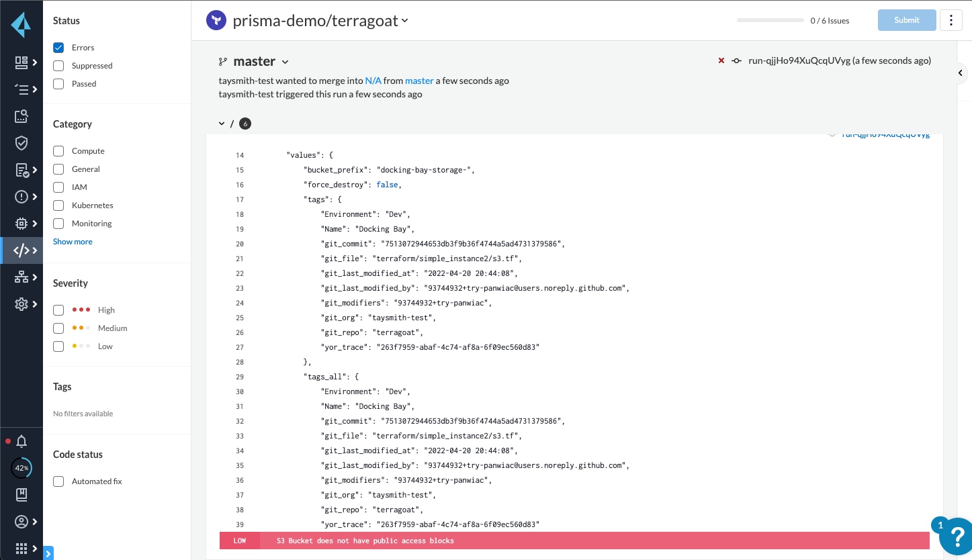This screenshot has width=972, height=560.
Task: Open the master branch dropdown
Action: click(x=285, y=61)
